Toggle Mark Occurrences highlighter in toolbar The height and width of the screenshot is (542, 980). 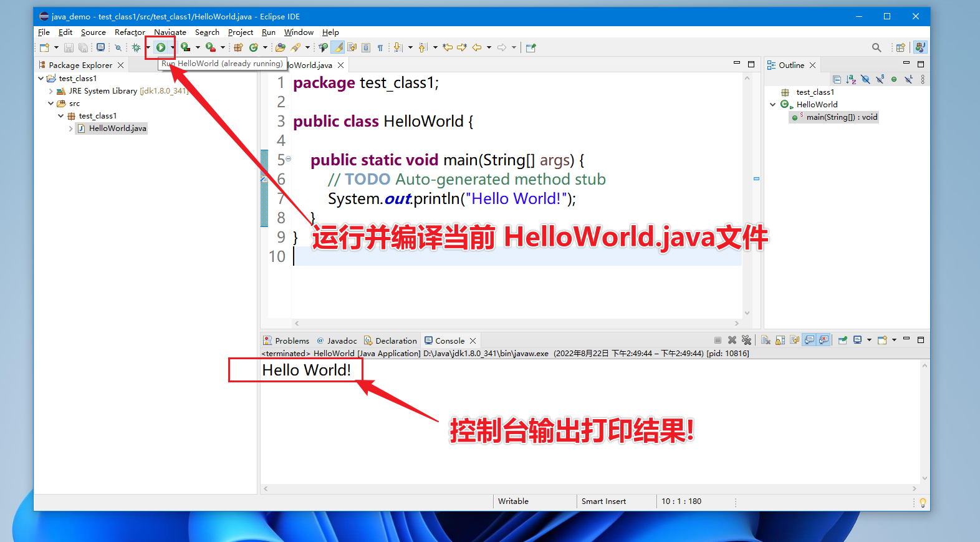pos(337,47)
